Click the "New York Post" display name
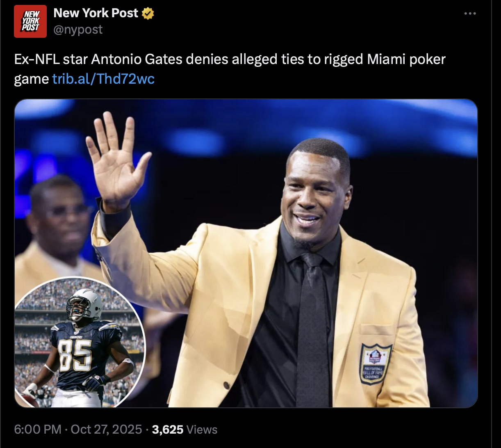The image size is (501, 448). (96, 13)
